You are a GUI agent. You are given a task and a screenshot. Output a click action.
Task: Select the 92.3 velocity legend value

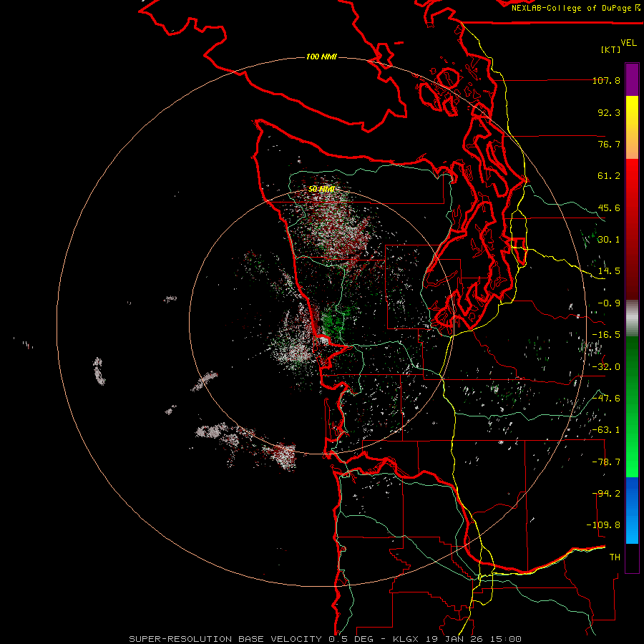(x=609, y=112)
